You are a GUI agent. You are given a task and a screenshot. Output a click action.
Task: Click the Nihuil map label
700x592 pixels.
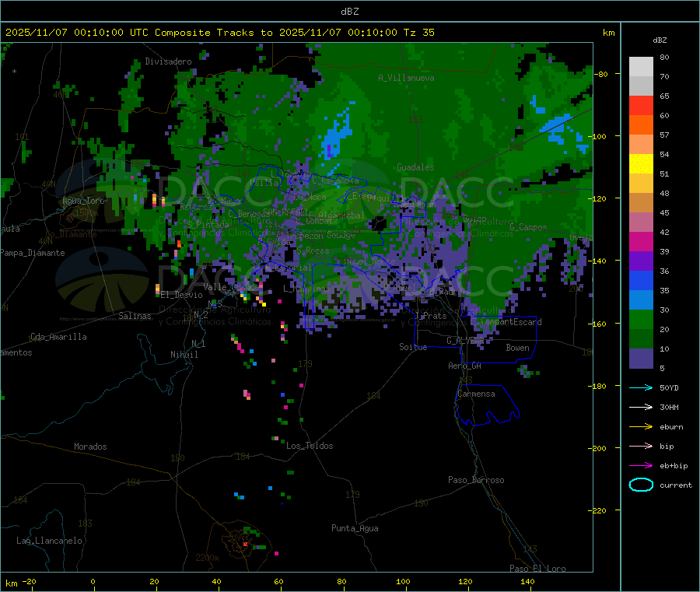184,355
